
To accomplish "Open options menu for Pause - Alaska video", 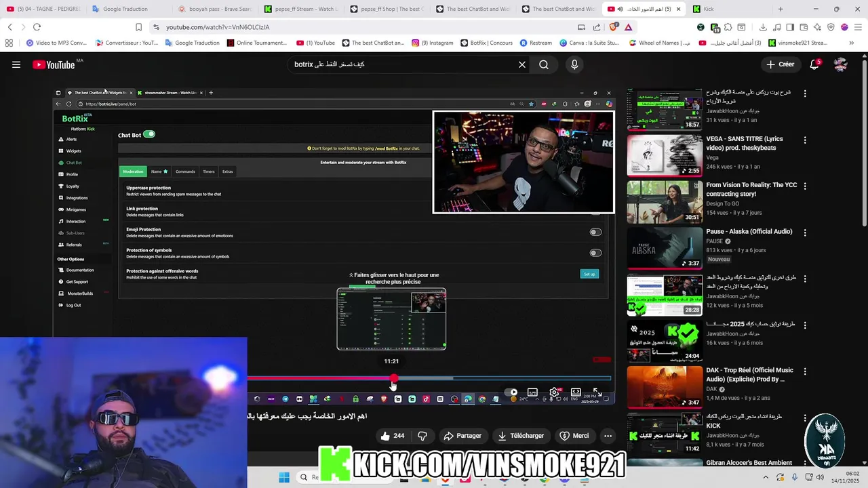I will click(805, 232).
